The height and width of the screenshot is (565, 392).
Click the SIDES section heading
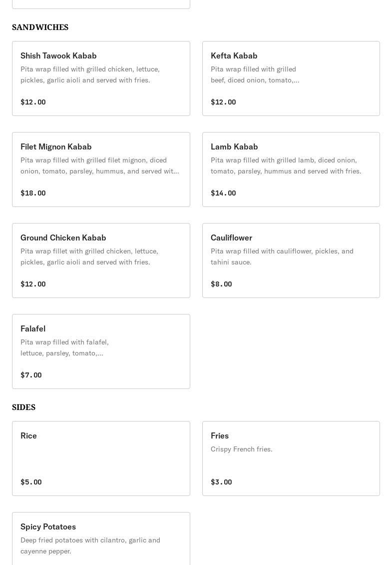click(x=24, y=407)
